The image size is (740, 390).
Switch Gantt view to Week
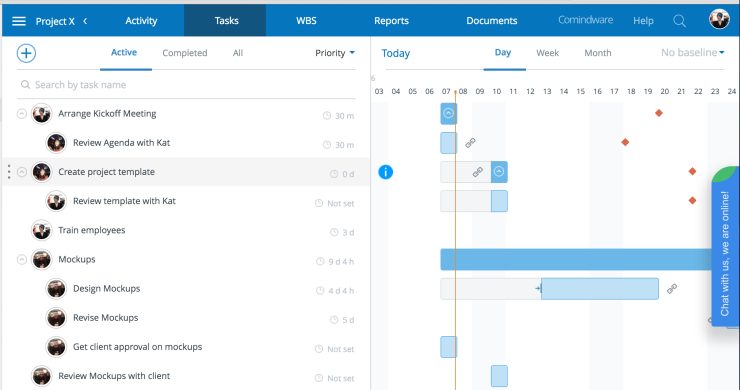[547, 53]
